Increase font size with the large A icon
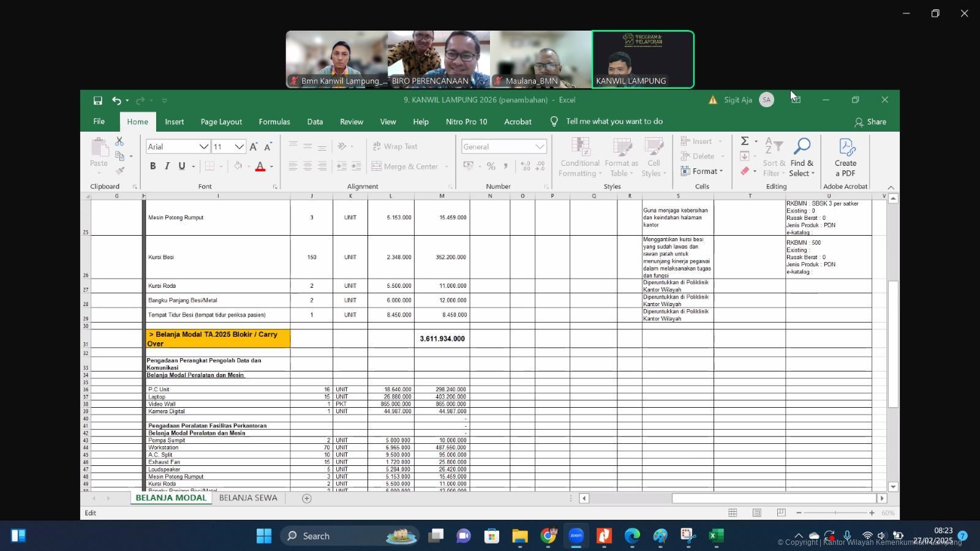 [x=254, y=146]
